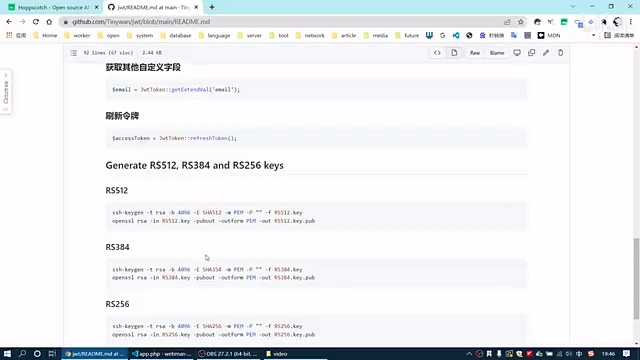Open the VS Code bookmark icon

[x=456, y=36]
